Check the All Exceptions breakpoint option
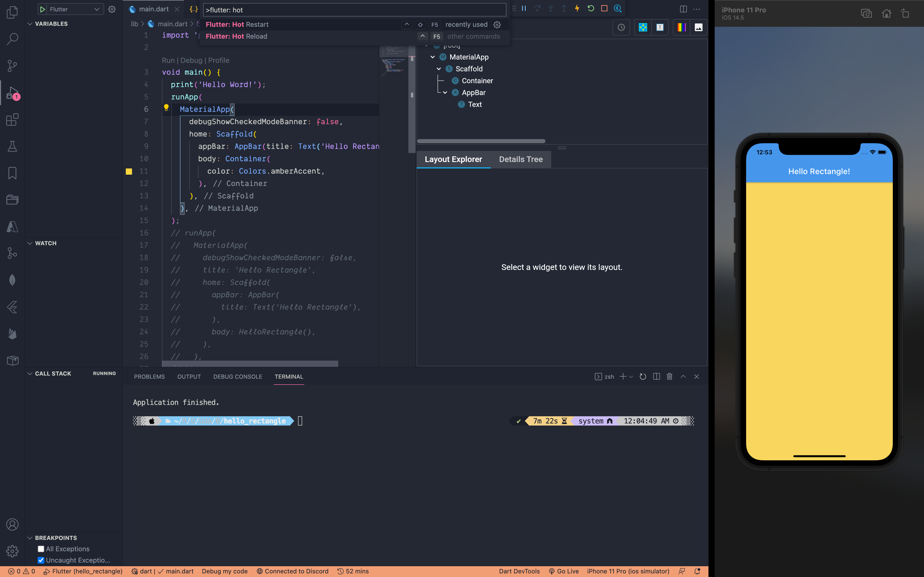The width and height of the screenshot is (924, 577). point(41,549)
